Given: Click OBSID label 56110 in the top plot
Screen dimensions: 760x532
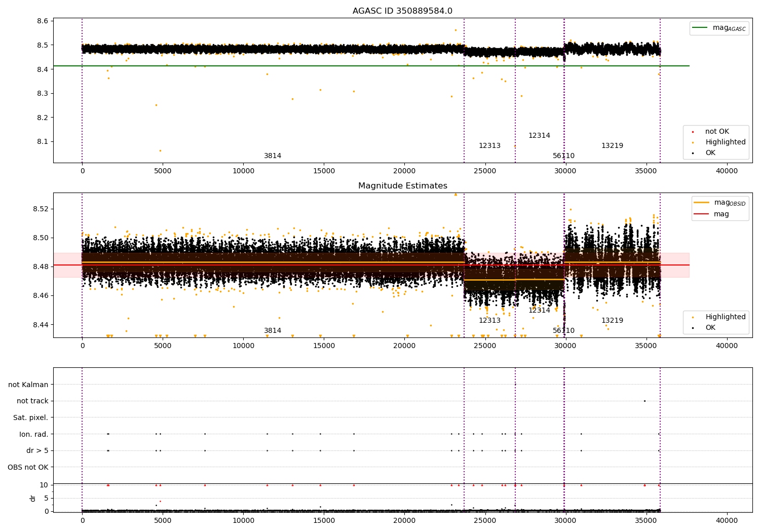Looking at the screenshot, I should point(563,156).
